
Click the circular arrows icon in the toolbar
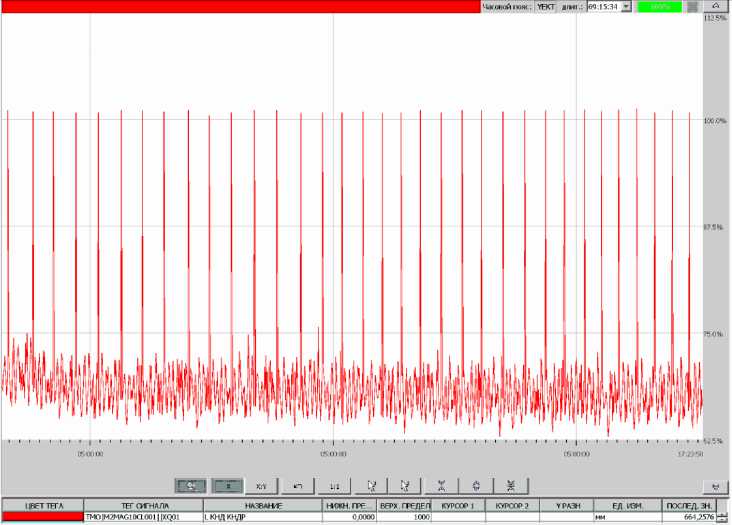[x=476, y=485]
